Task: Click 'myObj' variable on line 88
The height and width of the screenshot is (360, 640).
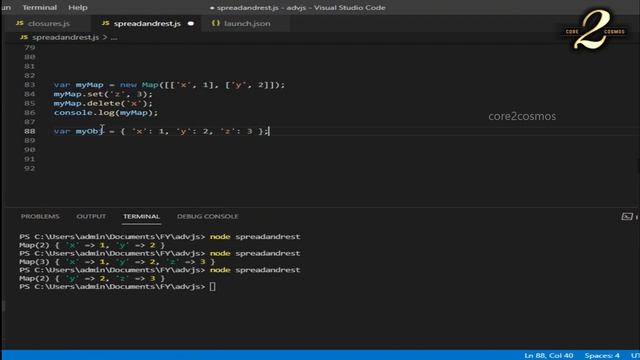Action: 89,131
